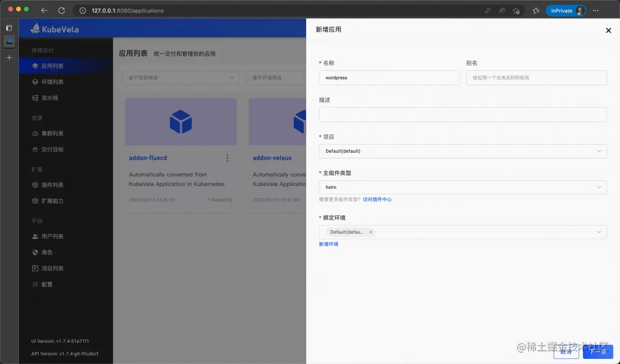The width and height of the screenshot is (620, 364).
Task: Click the address bar URL
Action: [x=127, y=11]
